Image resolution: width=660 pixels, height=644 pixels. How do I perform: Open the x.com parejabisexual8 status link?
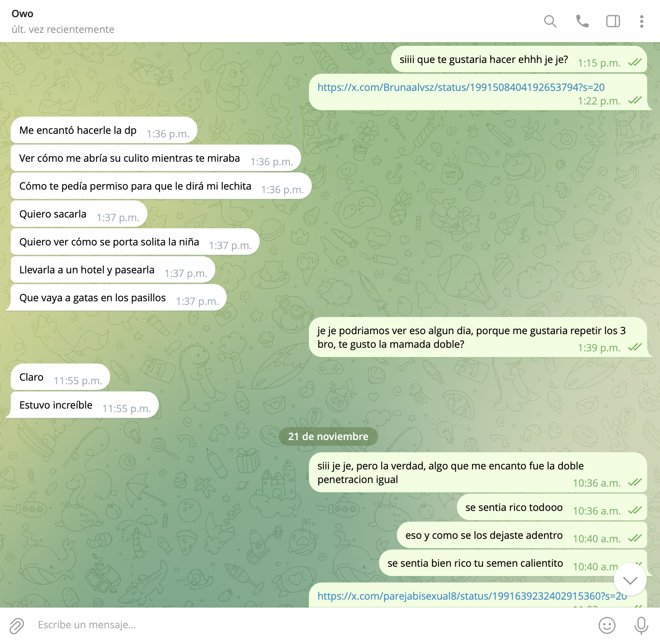click(472, 596)
